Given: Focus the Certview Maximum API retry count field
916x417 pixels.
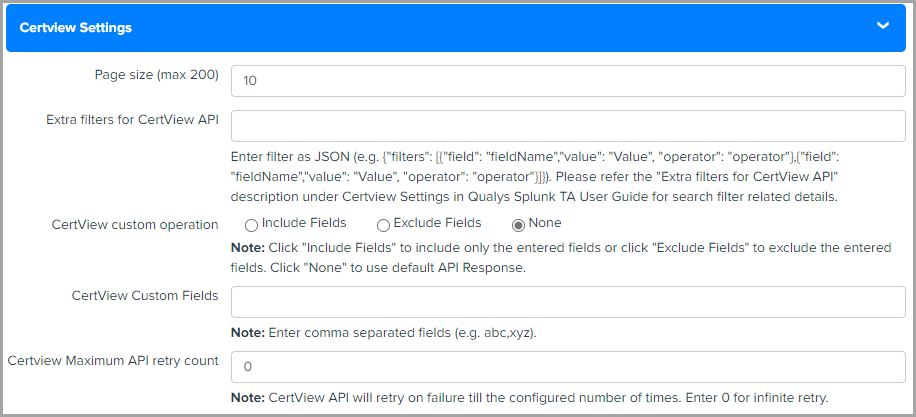Looking at the screenshot, I should (568, 367).
